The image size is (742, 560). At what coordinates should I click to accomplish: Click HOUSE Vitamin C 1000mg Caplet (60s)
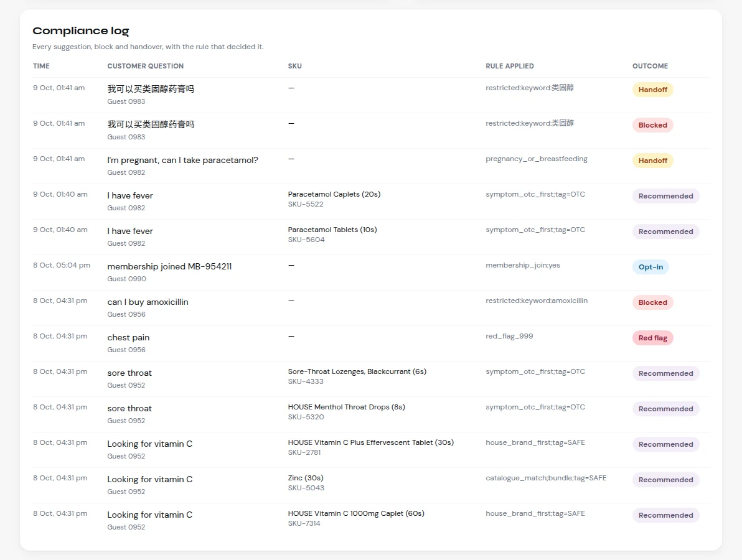tap(356, 514)
